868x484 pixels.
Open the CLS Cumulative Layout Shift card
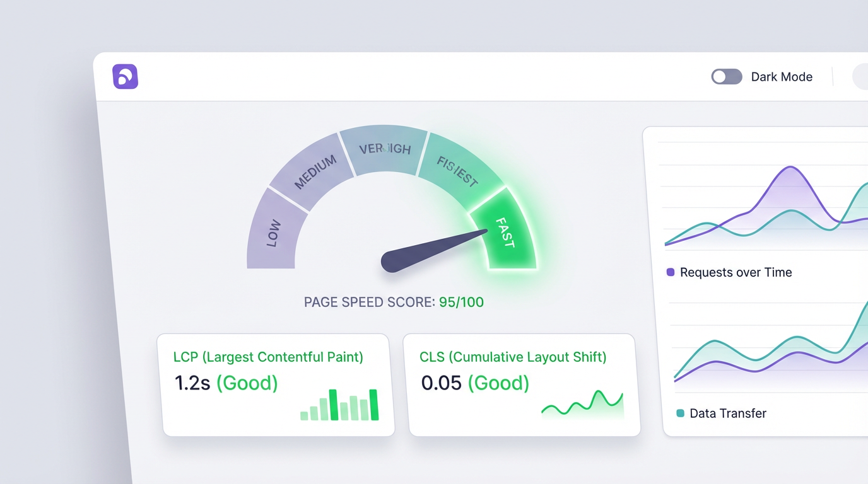click(x=521, y=384)
